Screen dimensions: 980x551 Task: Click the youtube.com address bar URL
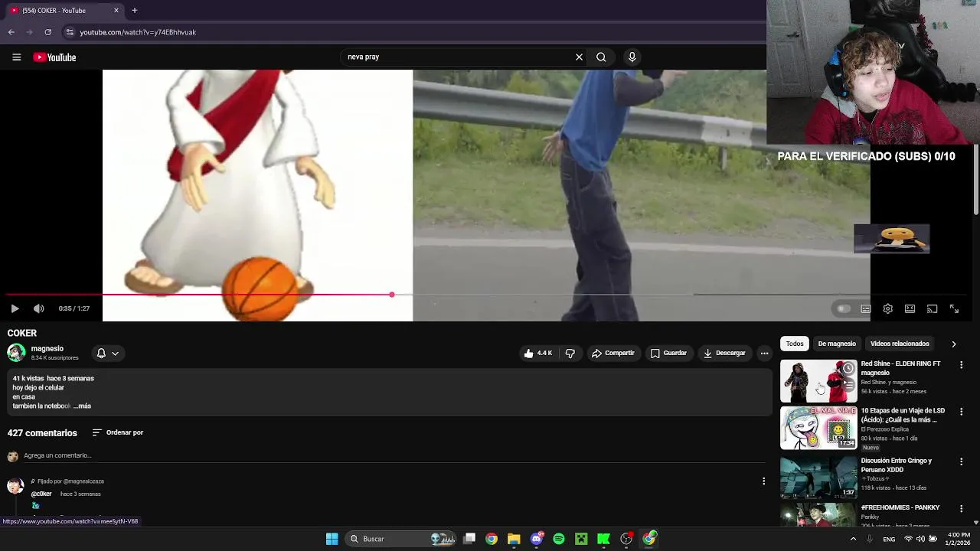point(138,32)
